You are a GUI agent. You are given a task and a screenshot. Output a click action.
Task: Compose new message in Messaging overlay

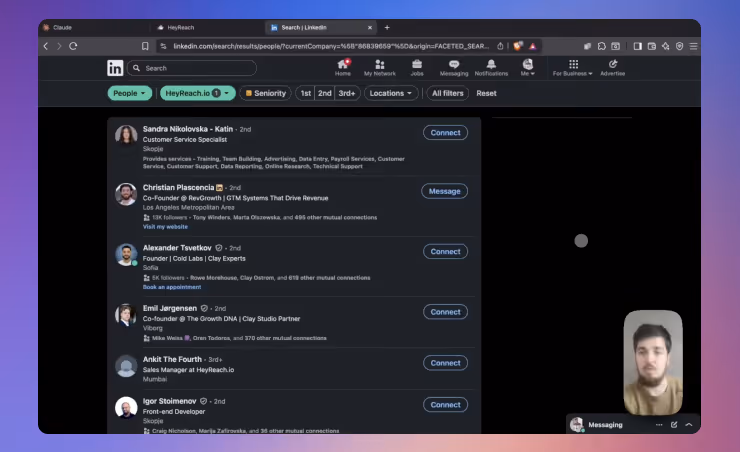(674, 425)
